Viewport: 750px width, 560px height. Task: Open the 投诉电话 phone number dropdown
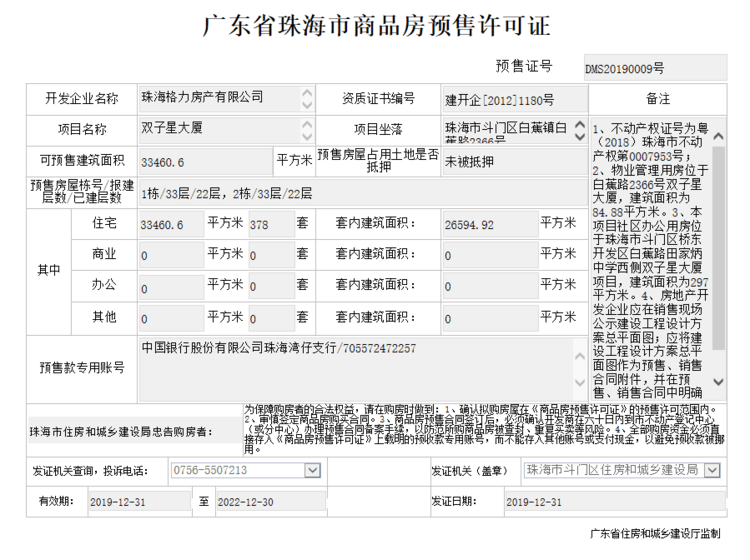(312, 470)
